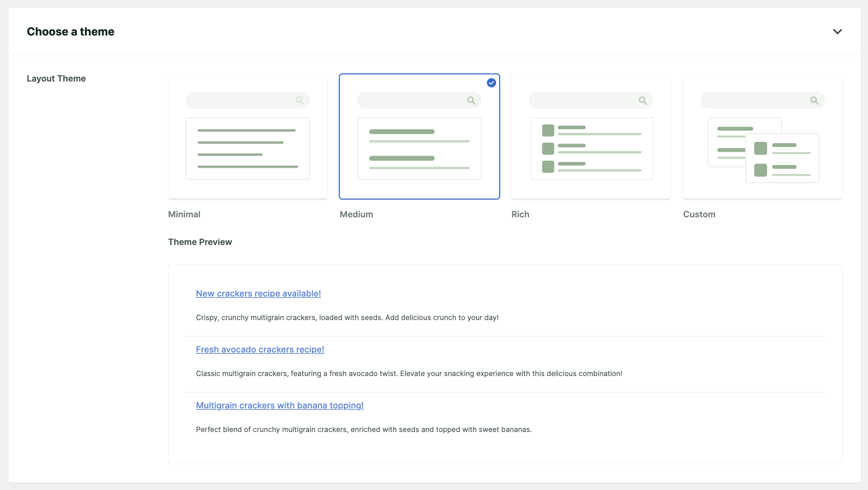This screenshot has height=490, width=868.
Task: Click search icon in Rich theme card
Action: (643, 100)
